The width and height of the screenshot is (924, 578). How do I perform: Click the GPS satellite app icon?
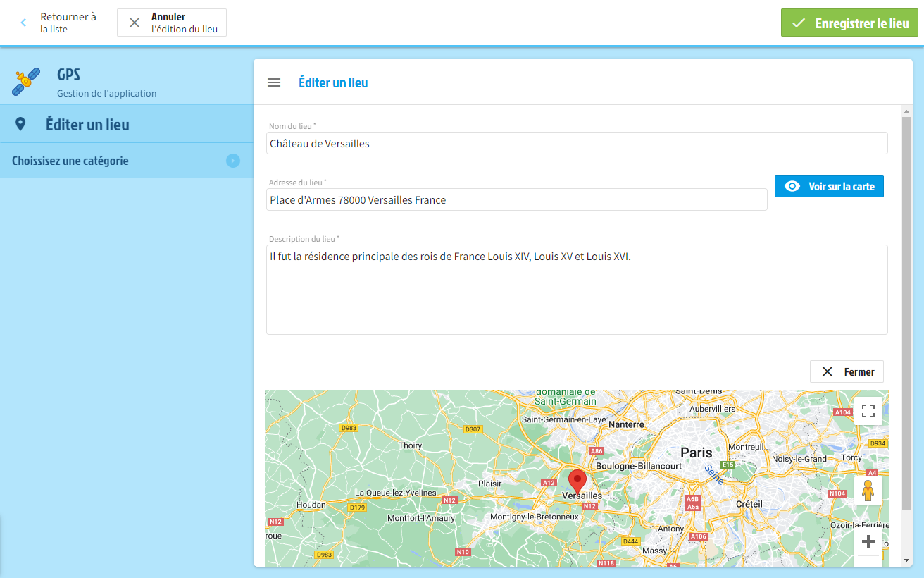[x=26, y=82]
